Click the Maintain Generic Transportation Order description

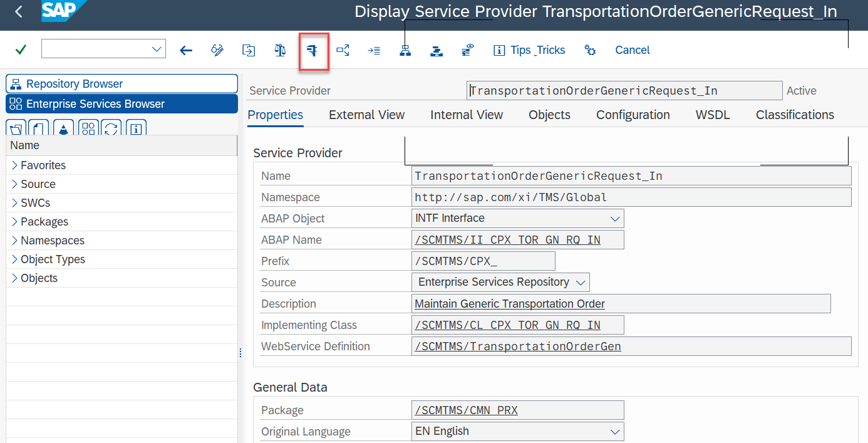point(510,304)
